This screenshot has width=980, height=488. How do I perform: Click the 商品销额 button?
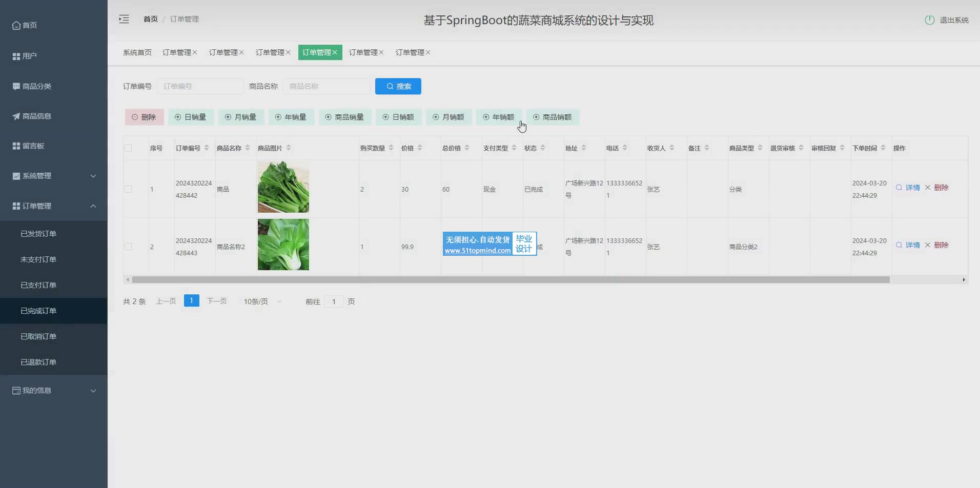pos(553,117)
